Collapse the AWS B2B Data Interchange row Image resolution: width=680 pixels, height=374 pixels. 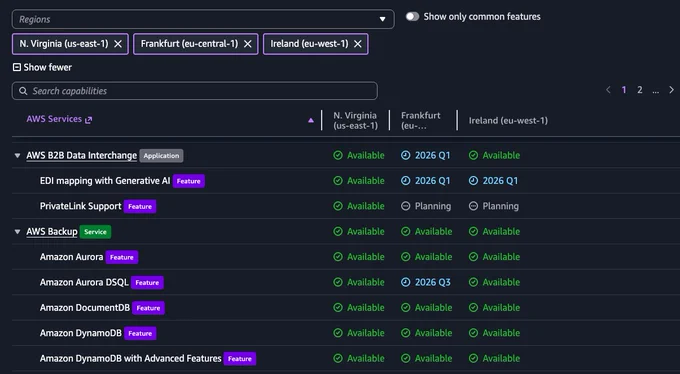(x=17, y=155)
